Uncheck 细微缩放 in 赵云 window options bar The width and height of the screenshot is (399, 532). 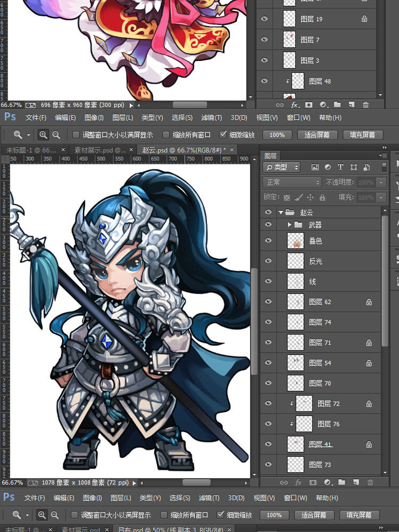[223, 135]
